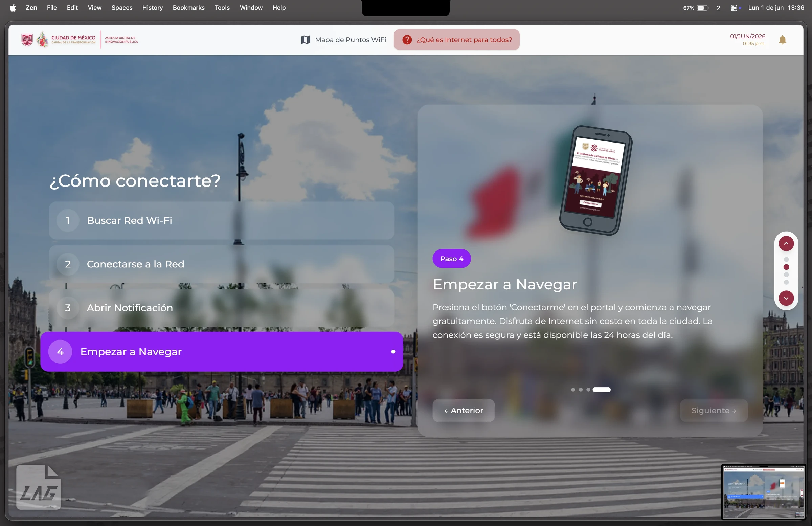Image resolution: width=812 pixels, height=526 pixels.
Task: Click the ¿Cómo conectarte? heading
Action: (x=135, y=180)
